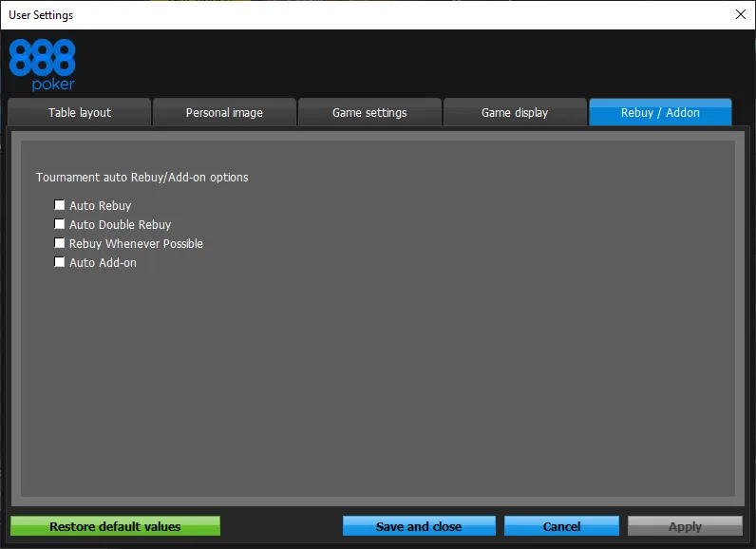Click the greyed-out Apply button
756x549 pixels.
(685, 526)
